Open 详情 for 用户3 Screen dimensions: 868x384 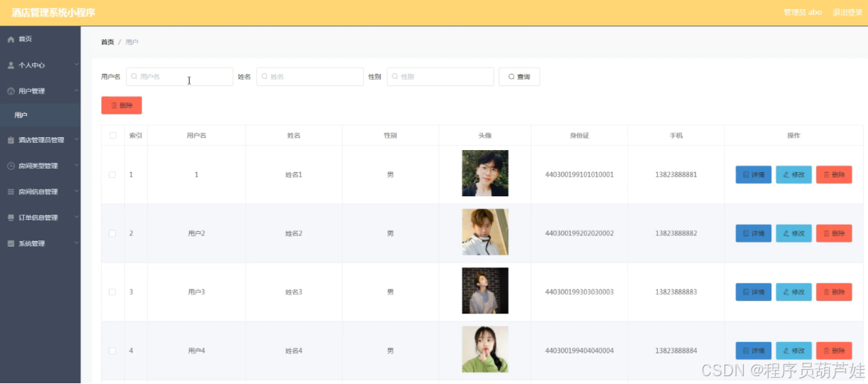point(753,292)
